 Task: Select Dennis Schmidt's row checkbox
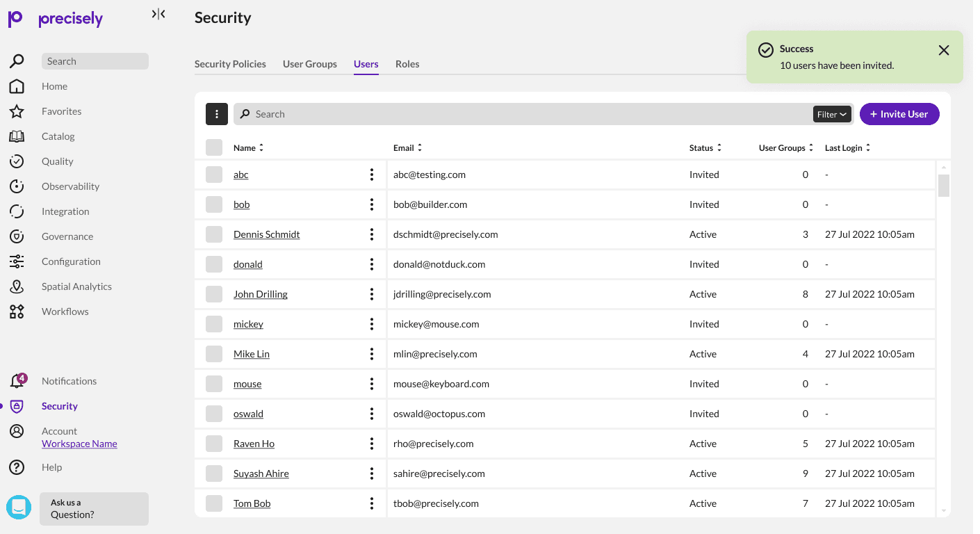(x=214, y=234)
